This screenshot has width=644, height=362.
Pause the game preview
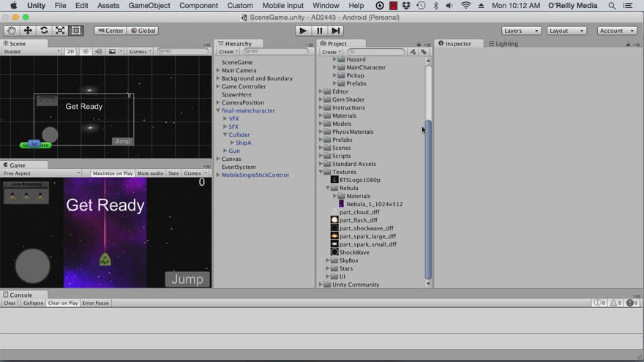point(319,31)
